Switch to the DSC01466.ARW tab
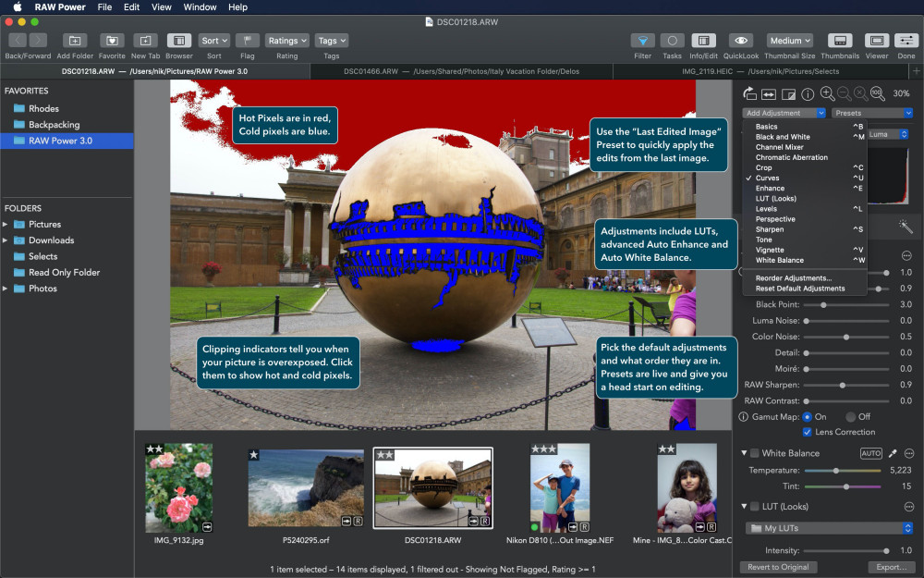The image size is (924, 578). 461,71
